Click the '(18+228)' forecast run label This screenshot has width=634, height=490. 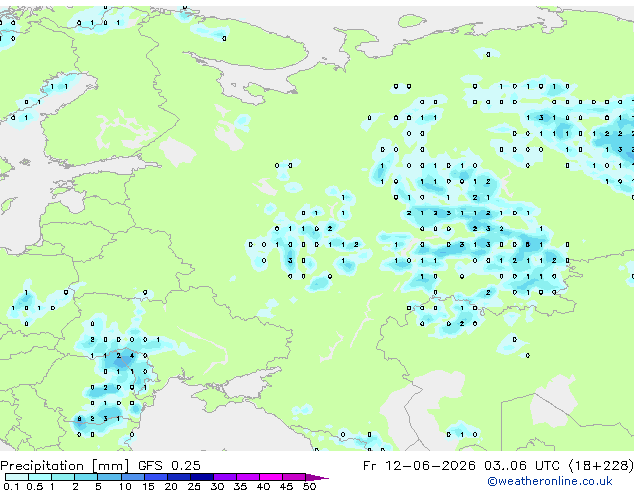click(x=601, y=466)
